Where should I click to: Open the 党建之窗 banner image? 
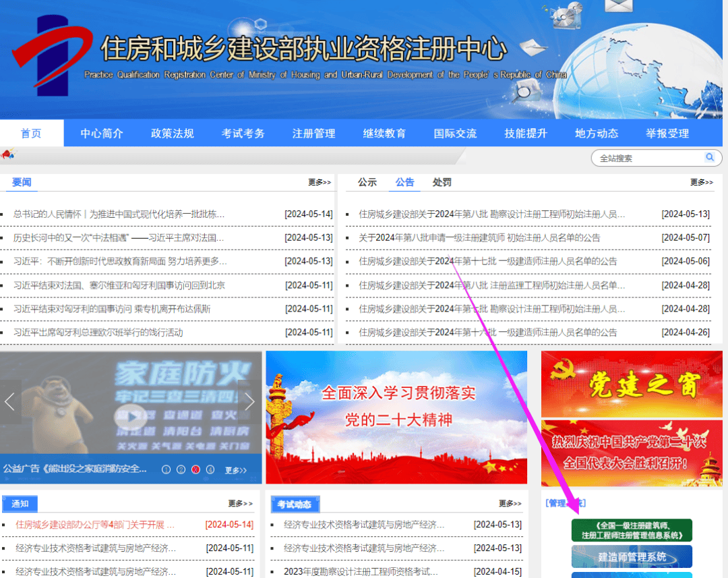(631, 384)
